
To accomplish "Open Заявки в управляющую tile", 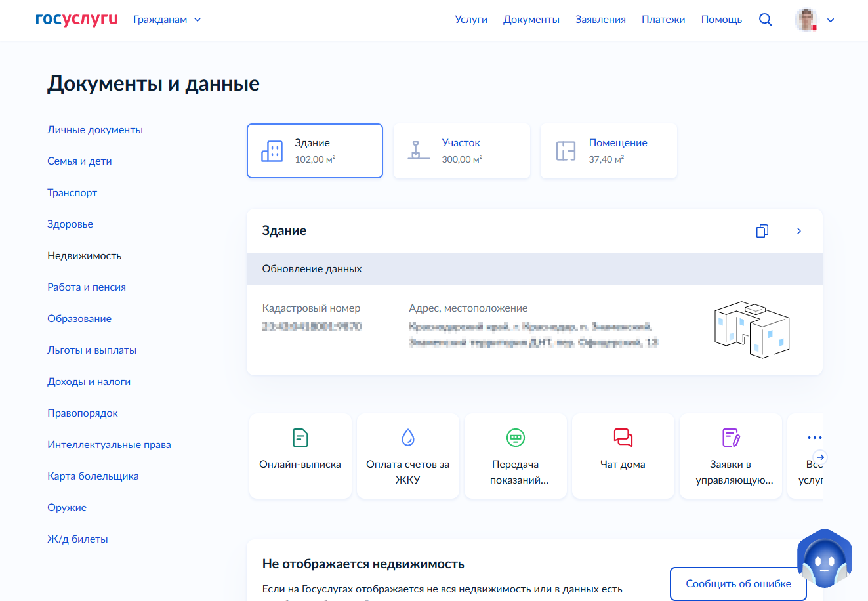I will pos(731,456).
